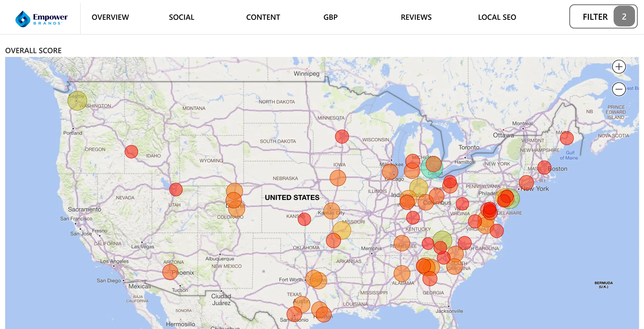Click the Los Angeles city label

[x=114, y=261]
